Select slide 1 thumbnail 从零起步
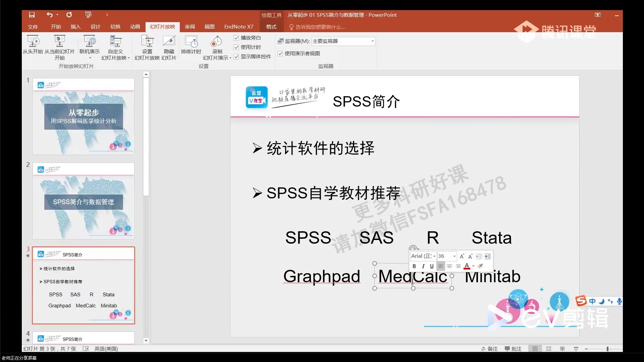 [84, 116]
